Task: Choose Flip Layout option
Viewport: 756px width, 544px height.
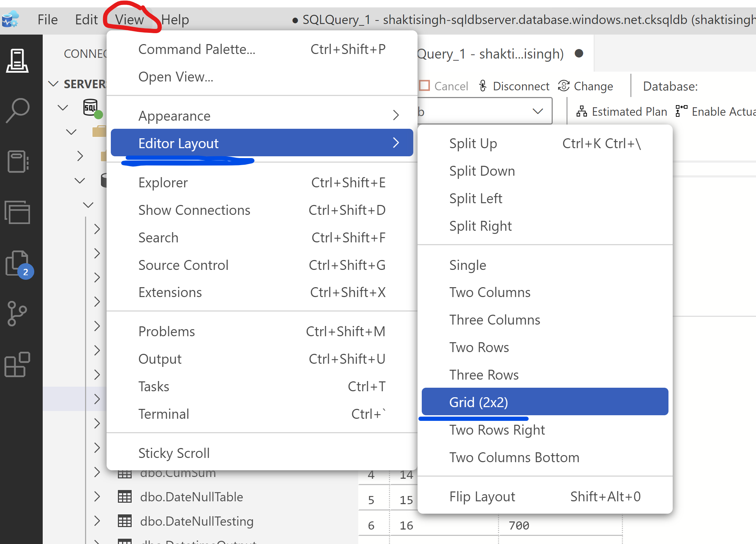Action: coord(545,497)
